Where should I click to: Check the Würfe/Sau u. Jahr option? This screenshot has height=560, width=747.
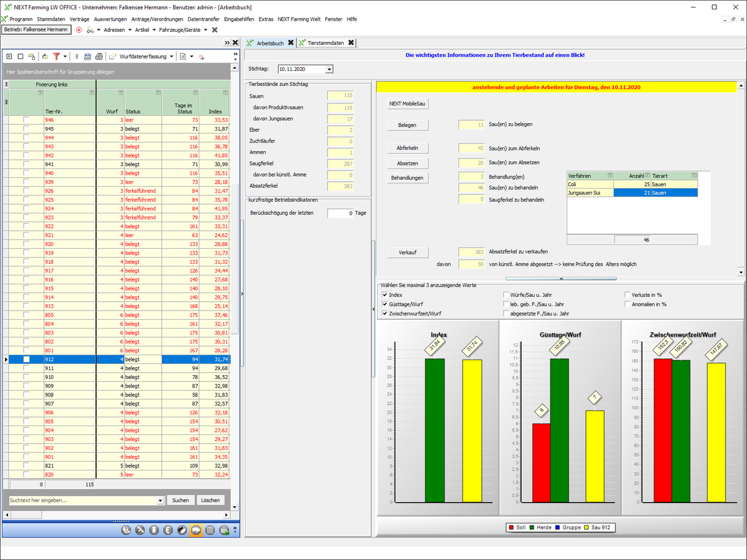pos(506,294)
